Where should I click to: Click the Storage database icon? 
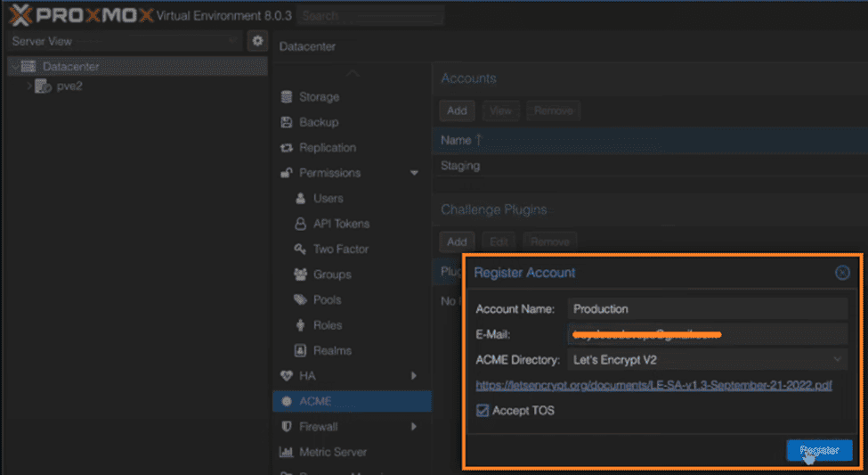coord(286,97)
